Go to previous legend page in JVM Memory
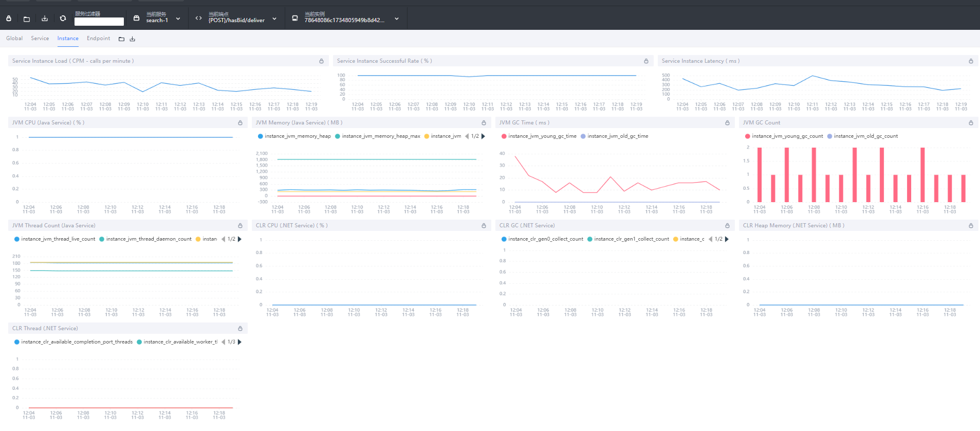Image resolution: width=980 pixels, height=431 pixels. [467, 136]
